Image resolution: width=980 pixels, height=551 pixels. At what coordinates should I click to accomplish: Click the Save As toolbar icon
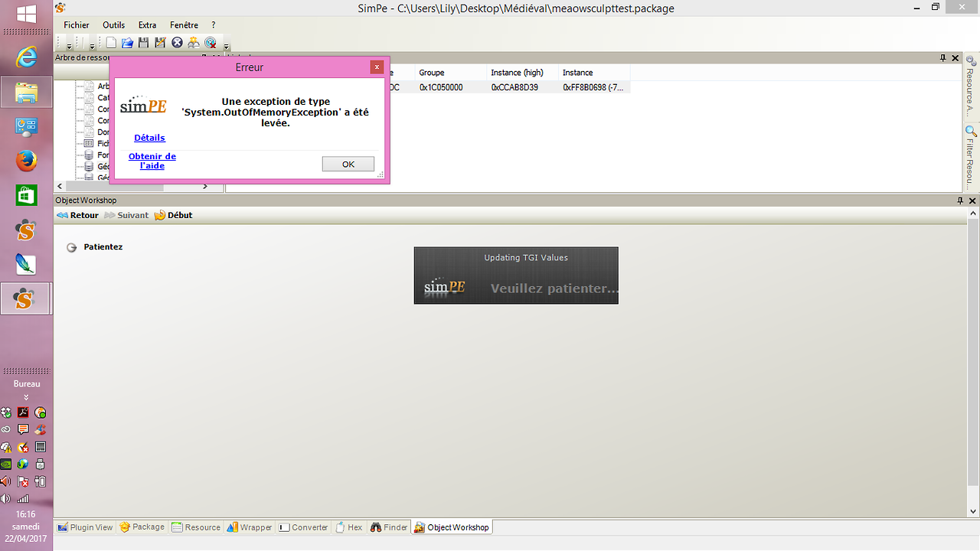click(160, 43)
